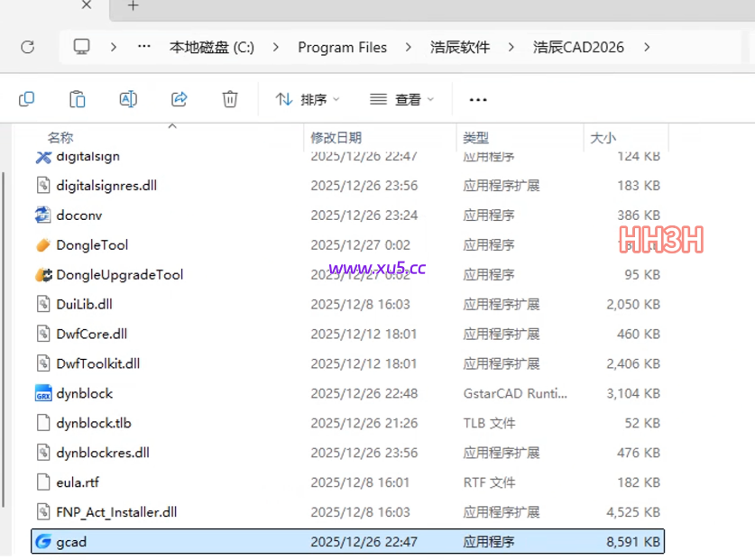Click the Copy icon in the toolbar
755x560 pixels.
click(x=26, y=99)
